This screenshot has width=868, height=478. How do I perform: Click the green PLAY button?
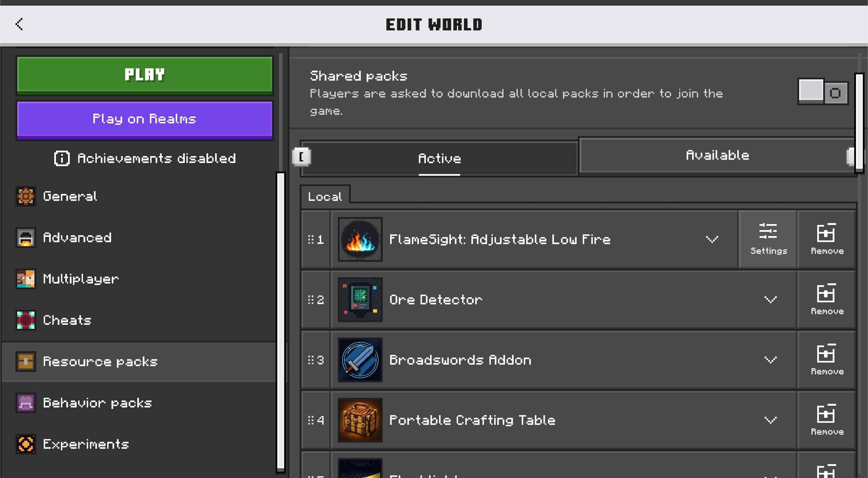(x=145, y=75)
